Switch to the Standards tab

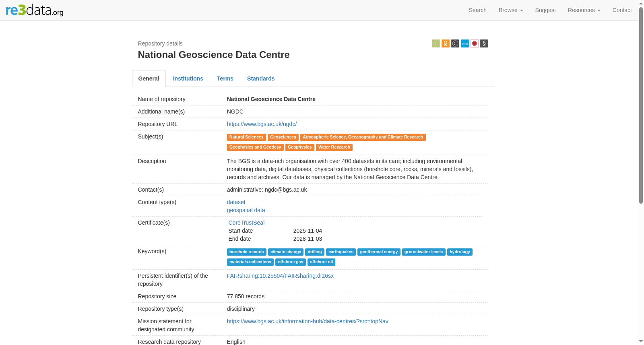(x=261, y=79)
